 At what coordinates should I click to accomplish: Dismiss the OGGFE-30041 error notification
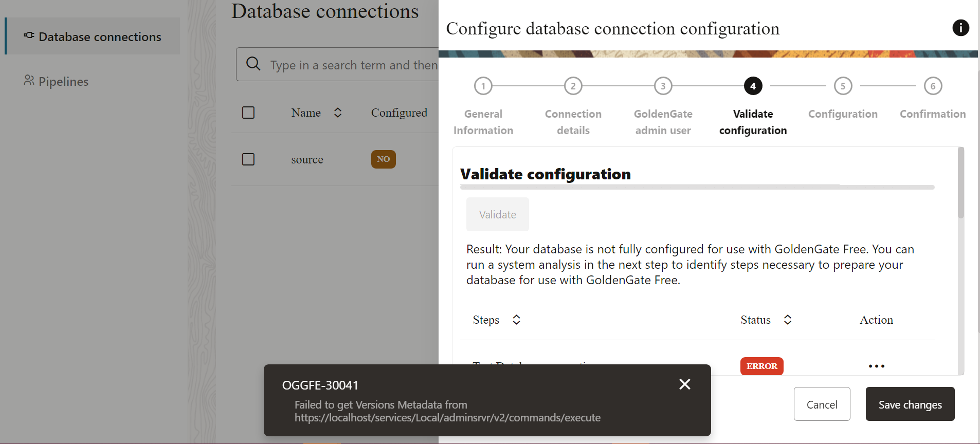(684, 384)
